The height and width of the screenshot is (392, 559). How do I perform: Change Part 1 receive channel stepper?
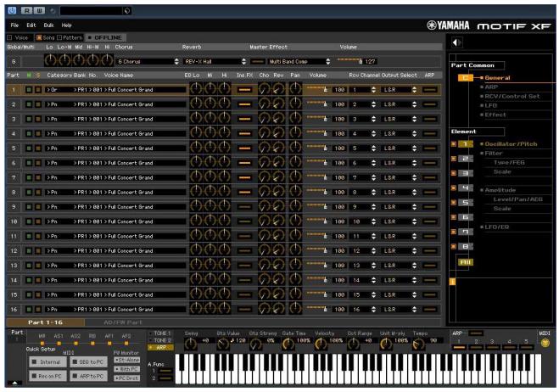(x=373, y=90)
